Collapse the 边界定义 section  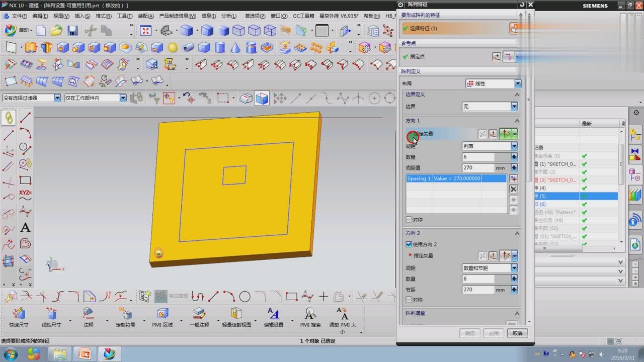coord(517,95)
